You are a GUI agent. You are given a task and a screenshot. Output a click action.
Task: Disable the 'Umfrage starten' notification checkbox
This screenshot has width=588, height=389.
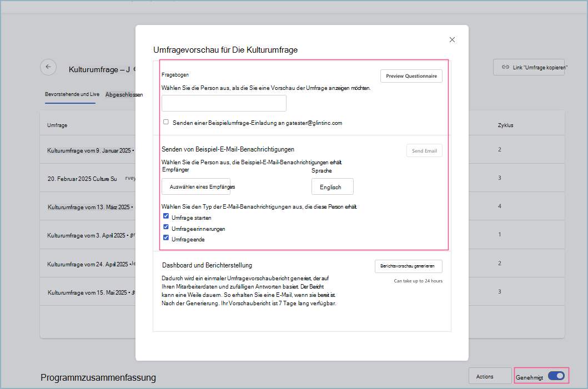pos(165,216)
